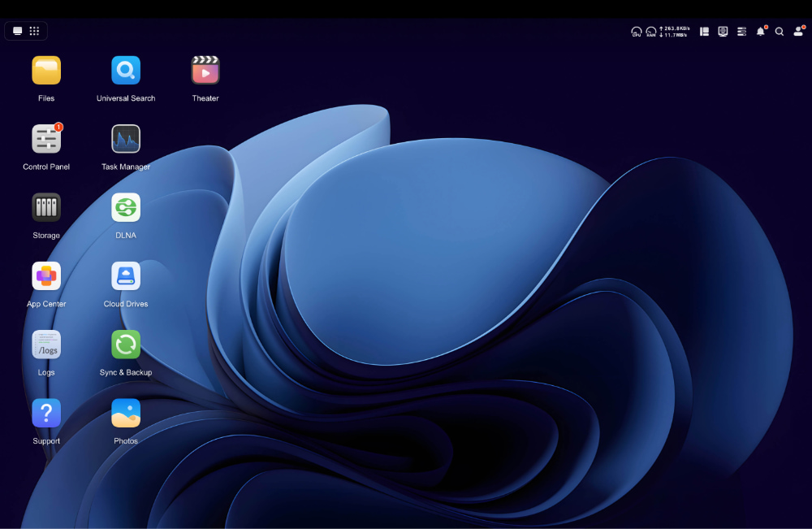The width and height of the screenshot is (812, 529).
Task: Open notifications bell in top bar
Action: (761, 32)
